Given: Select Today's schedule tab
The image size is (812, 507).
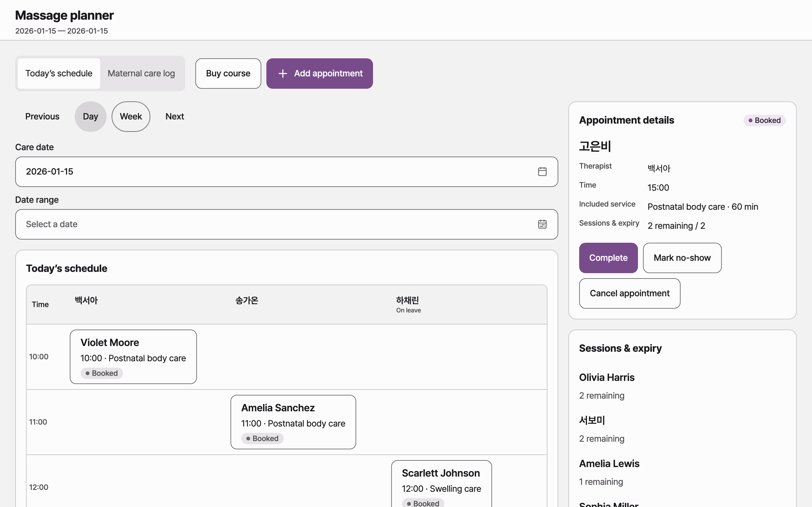Looking at the screenshot, I should 59,74.
